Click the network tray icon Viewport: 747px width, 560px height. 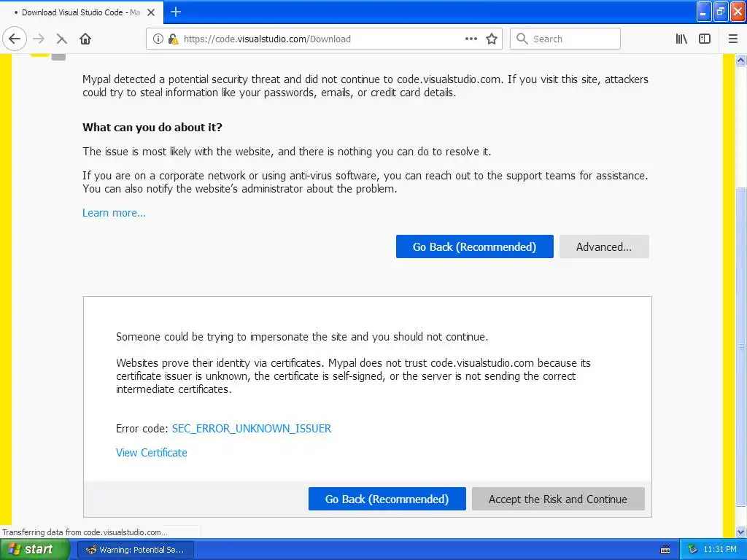[x=692, y=550]
